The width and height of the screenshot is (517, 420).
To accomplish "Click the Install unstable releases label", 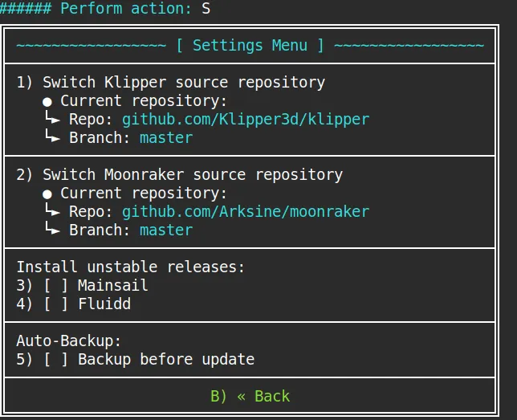I will (131, 267).
